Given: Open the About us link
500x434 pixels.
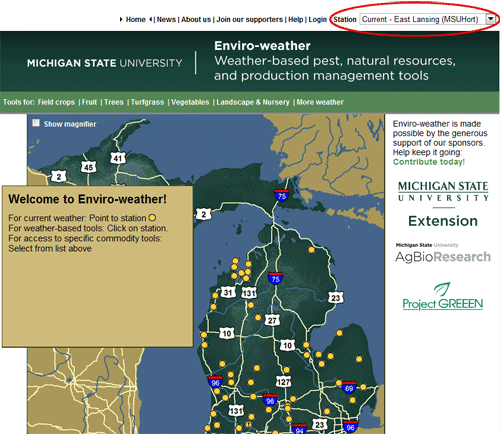Looking at the screenshot, I should (196, 20).
